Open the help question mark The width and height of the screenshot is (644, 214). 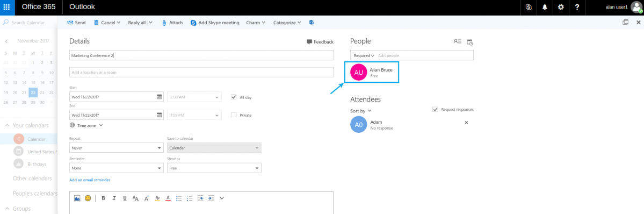point(577,7)
